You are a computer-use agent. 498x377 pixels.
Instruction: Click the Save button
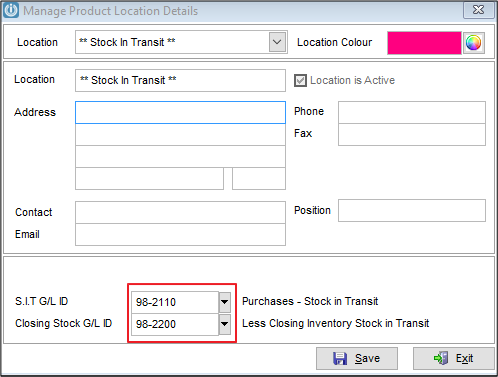click(x=357, y=358)
